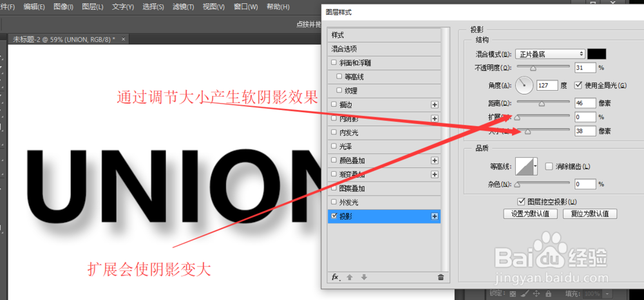Open the 窗口(W) menu

coord(245,7)
